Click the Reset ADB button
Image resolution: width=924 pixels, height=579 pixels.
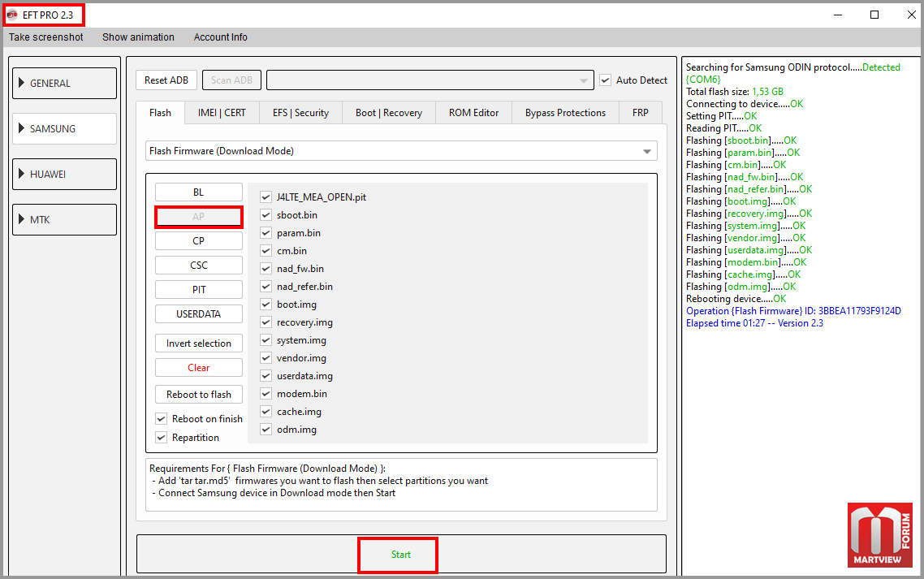166,80
